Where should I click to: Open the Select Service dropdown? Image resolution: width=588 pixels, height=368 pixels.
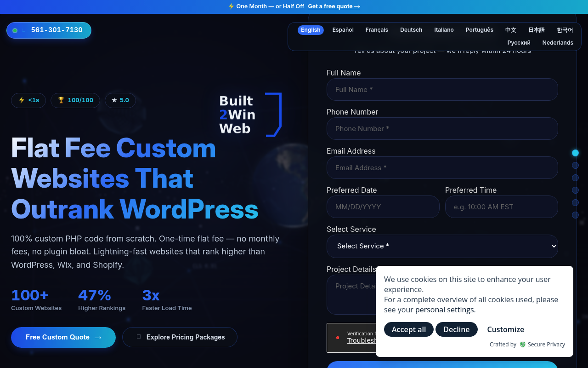(442, 246)
